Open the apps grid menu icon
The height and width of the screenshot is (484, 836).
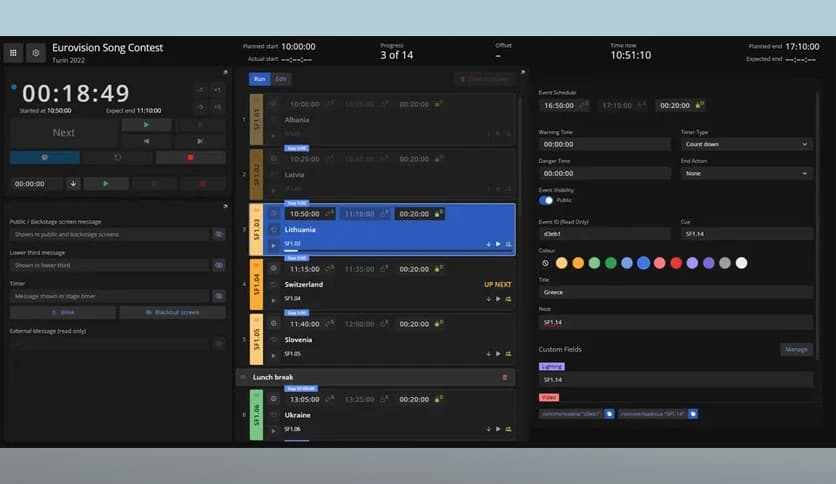[x=13, y=53]
